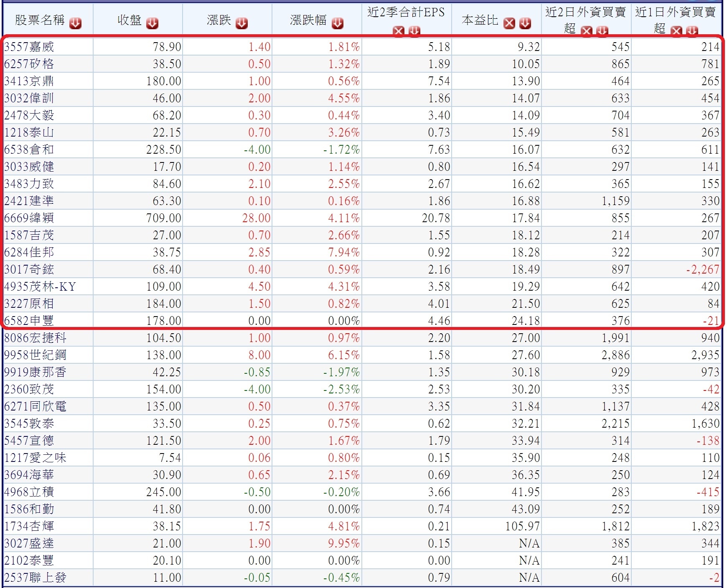Select the -2.53% change percentage cell
727x588 pixels.
tap(317, 389)
